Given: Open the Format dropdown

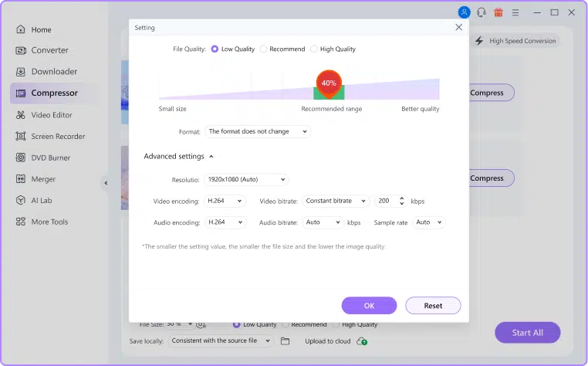Looking at the screenshot, I should pyautogui.click(x=257, y=132).
